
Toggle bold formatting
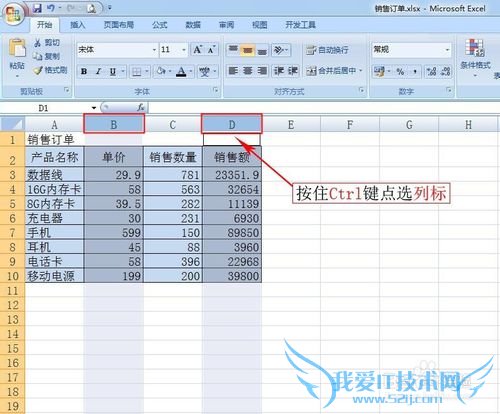click(x=84, y=71)
